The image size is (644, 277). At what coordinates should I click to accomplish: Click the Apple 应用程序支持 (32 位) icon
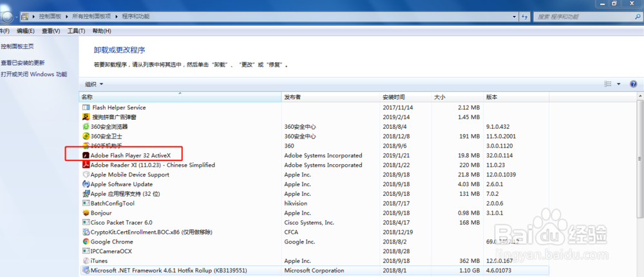click(x=86, y=193)
